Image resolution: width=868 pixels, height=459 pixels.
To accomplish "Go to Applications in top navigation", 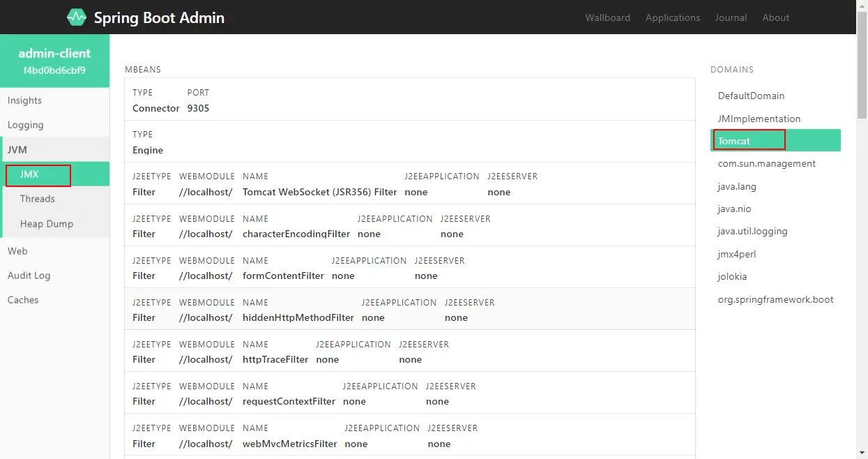I will click(672, 17).
